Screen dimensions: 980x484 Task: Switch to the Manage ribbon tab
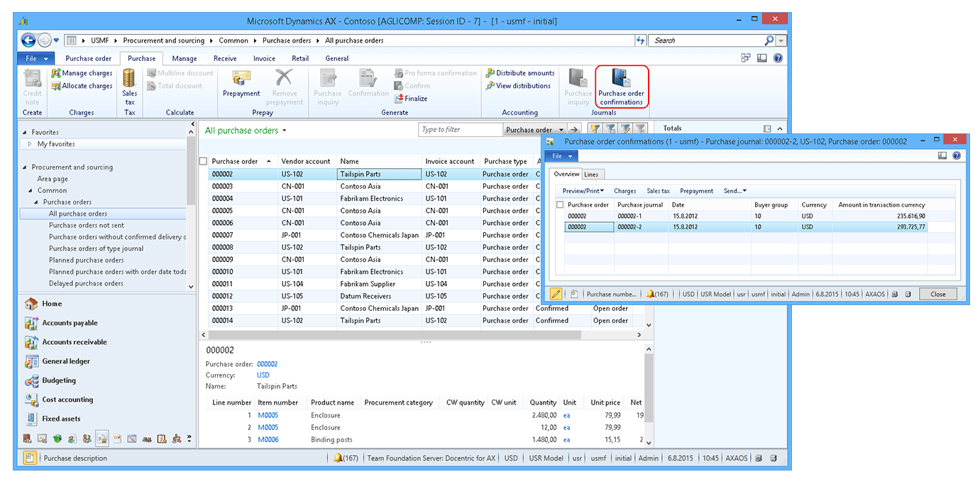click(x=185, y=58)
